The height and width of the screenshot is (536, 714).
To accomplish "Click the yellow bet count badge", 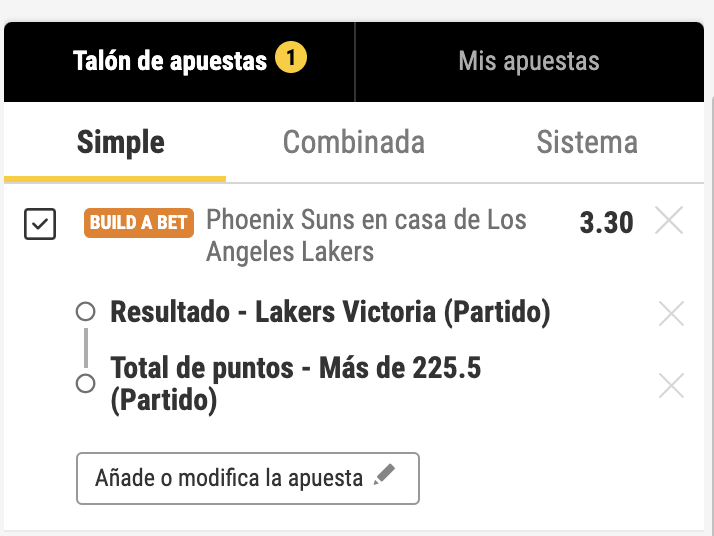I will (291, 60).
